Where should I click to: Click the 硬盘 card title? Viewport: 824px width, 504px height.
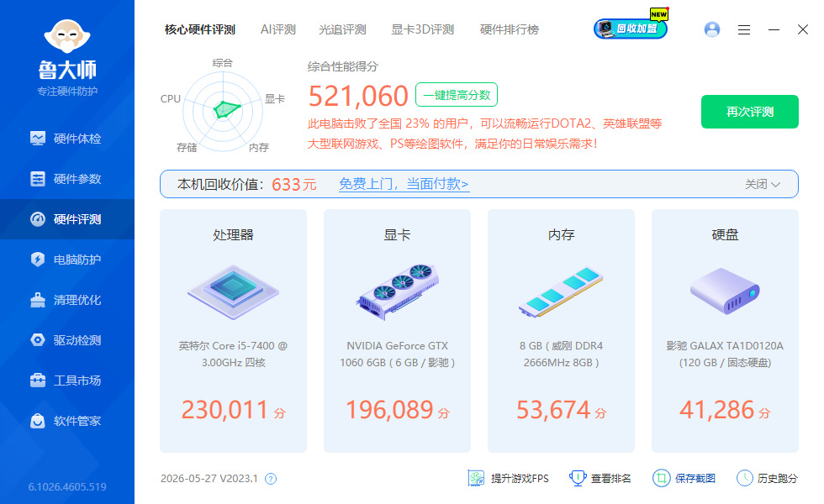725,234
